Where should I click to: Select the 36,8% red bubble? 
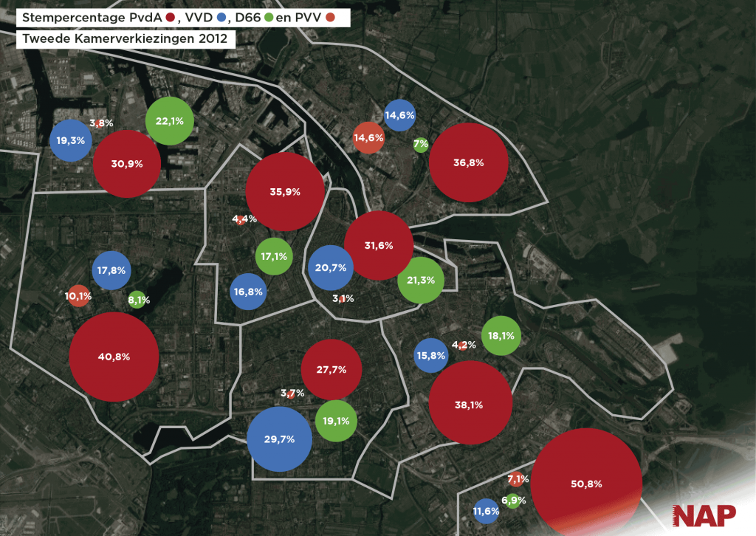pos(469,162)
